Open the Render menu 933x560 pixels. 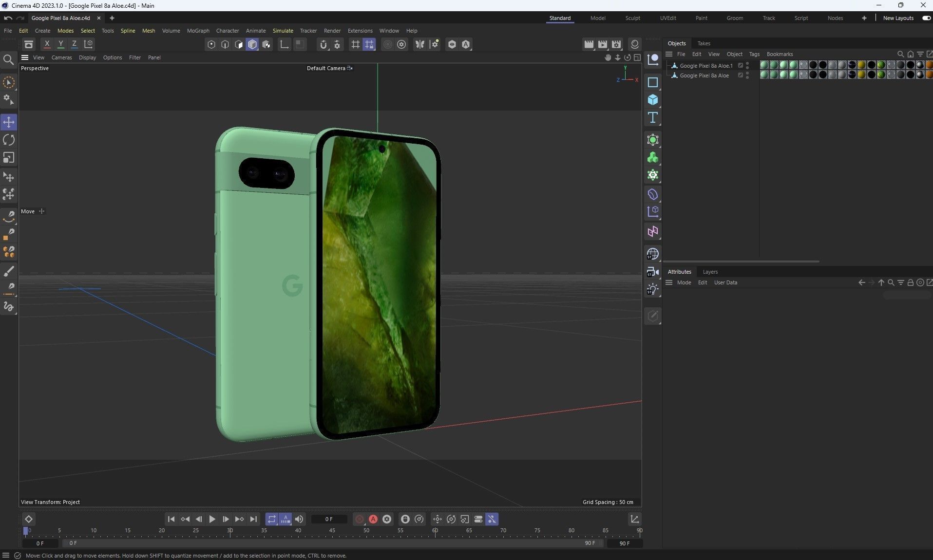pos(332,31)
